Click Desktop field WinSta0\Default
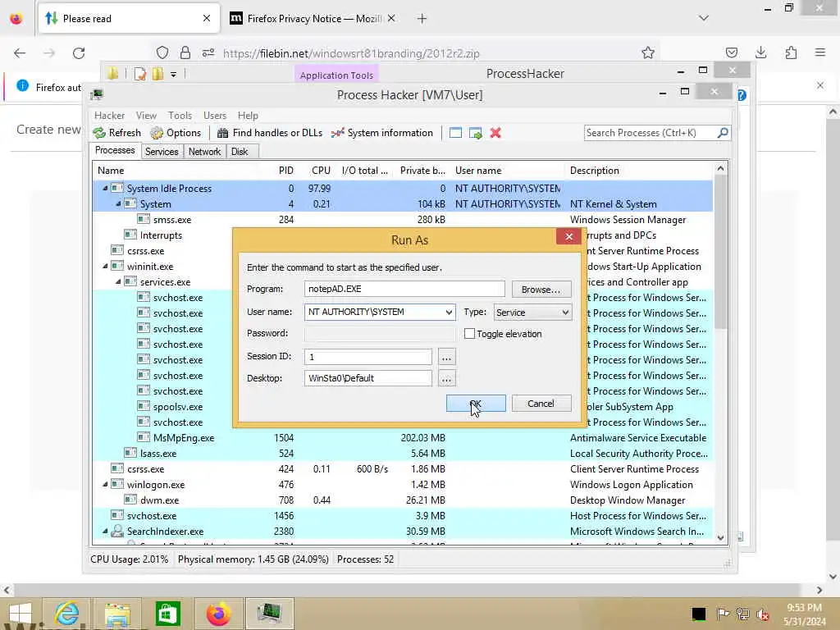This screenshot has width=840, height=630. (368, 378)
